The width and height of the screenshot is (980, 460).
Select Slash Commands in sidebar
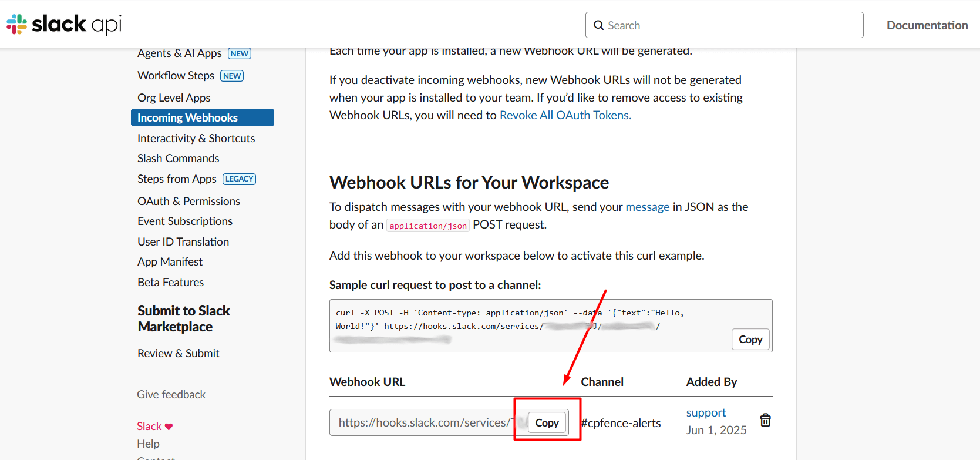point(178,159)
